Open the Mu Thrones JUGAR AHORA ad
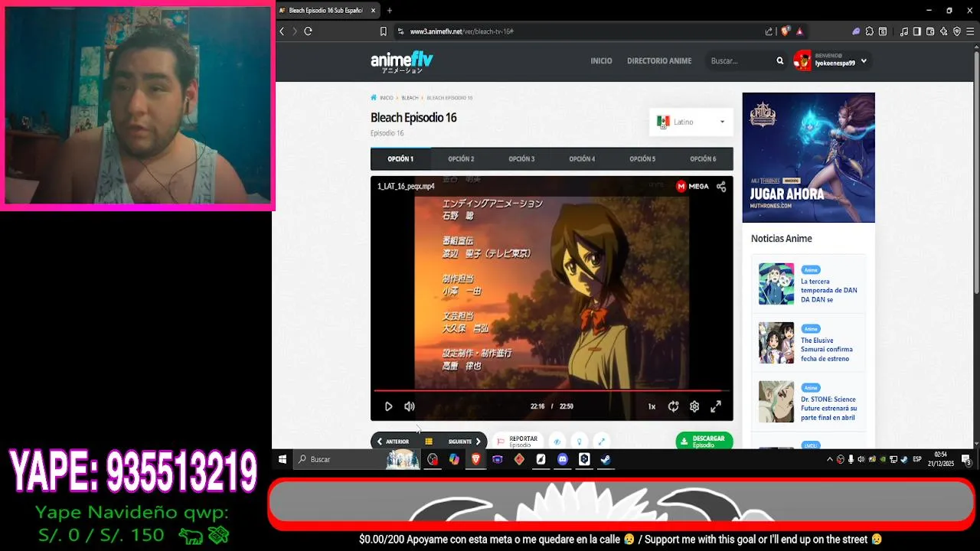Screen dimensions: 980x551 (808, 158)
